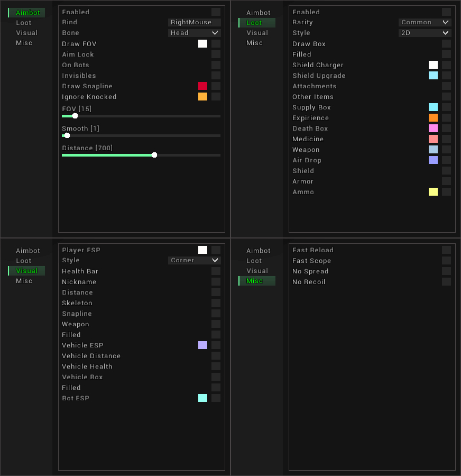Pick the orange Ignore Knocked color swatch
The height and width of the screenshot is (476, 461).
tap(202, 97)
